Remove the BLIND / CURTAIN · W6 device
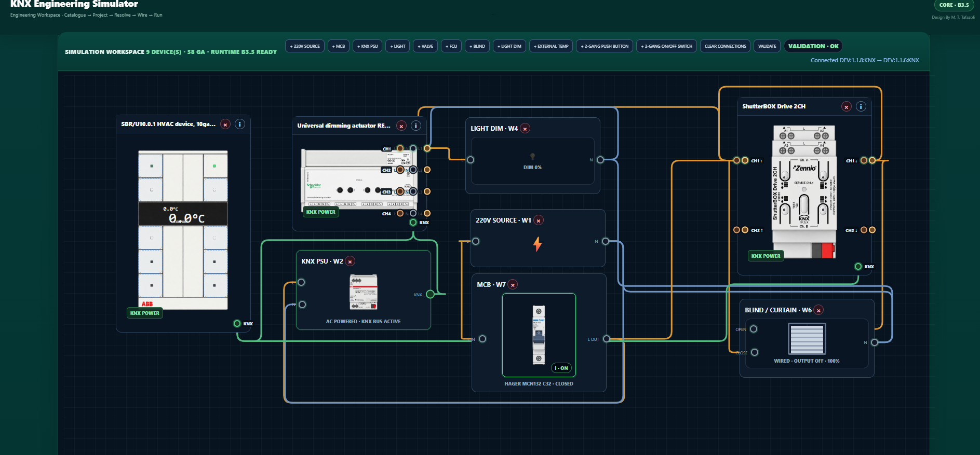 point(818,310)
